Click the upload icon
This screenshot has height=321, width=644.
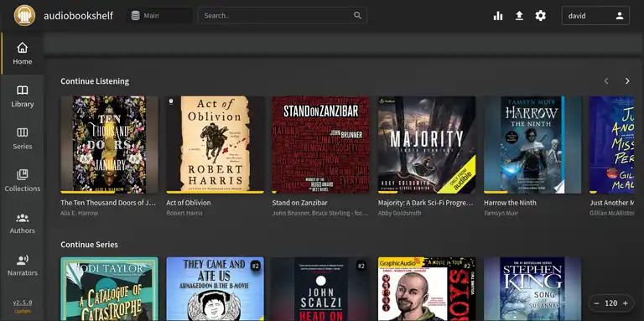pos(519,16)
